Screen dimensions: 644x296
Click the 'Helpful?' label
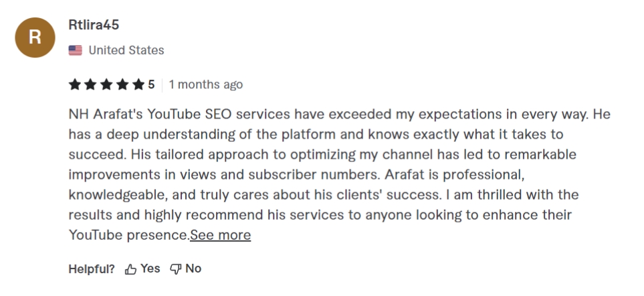92,269
